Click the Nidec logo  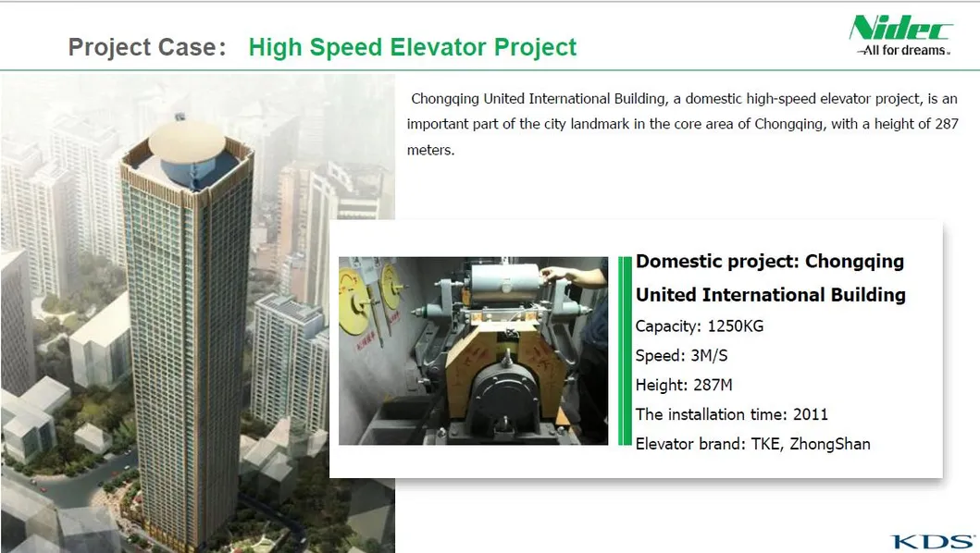tap(900, 28)
